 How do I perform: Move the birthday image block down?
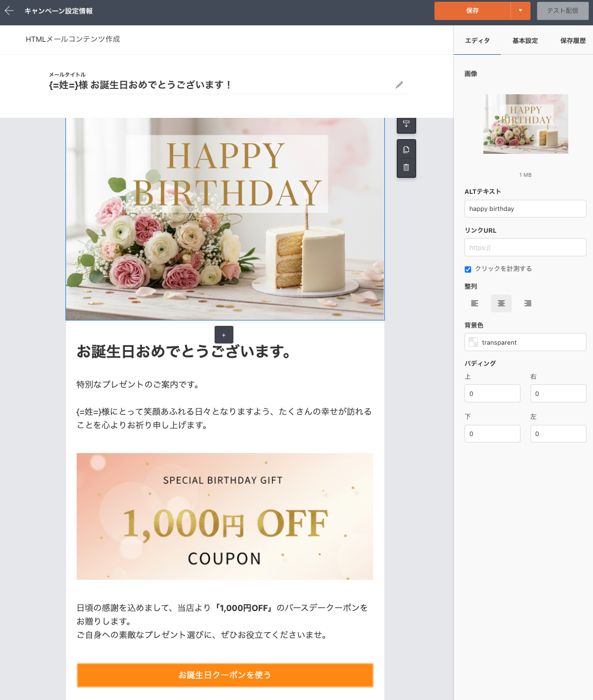tap(406, 125)
